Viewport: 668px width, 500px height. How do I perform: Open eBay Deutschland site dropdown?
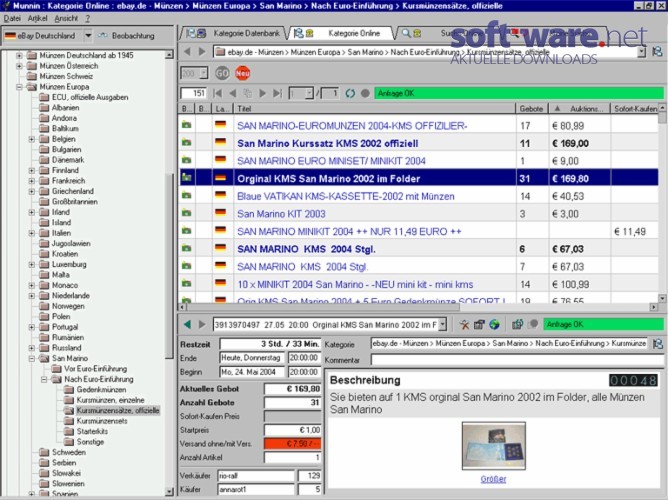[x=88, y=36]
